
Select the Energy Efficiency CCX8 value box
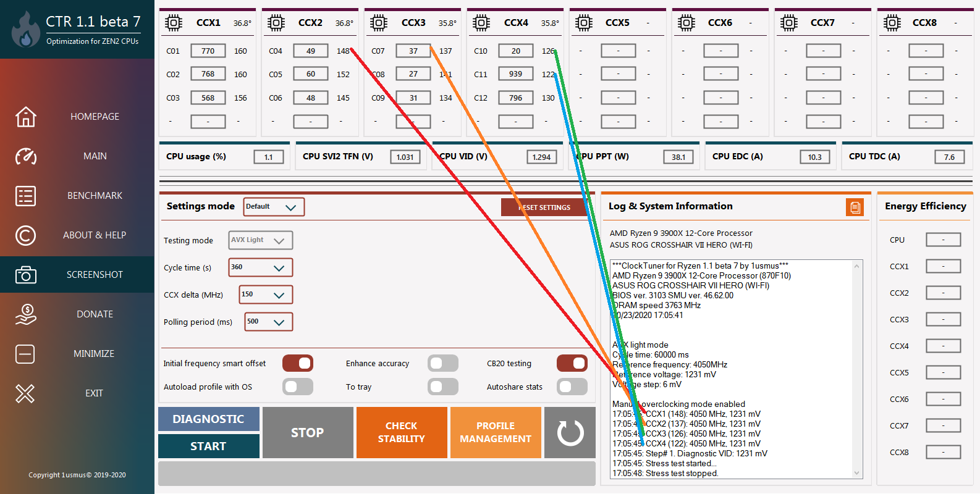click(x=944, y=452)
